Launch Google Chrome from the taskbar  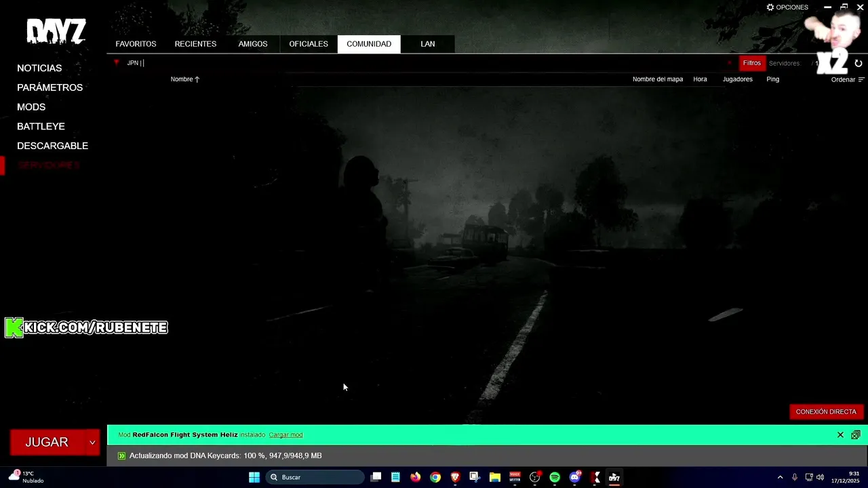pyautogui.click(x=435, y=477)
